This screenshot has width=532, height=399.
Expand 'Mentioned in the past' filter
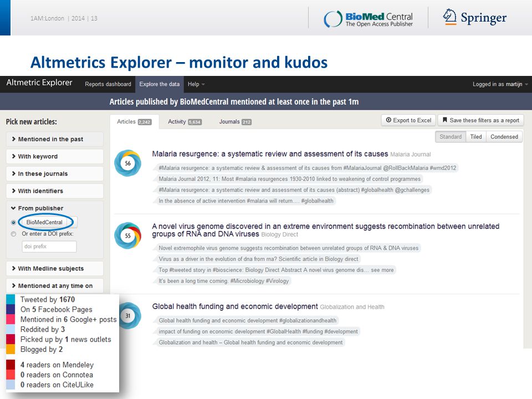55,139
